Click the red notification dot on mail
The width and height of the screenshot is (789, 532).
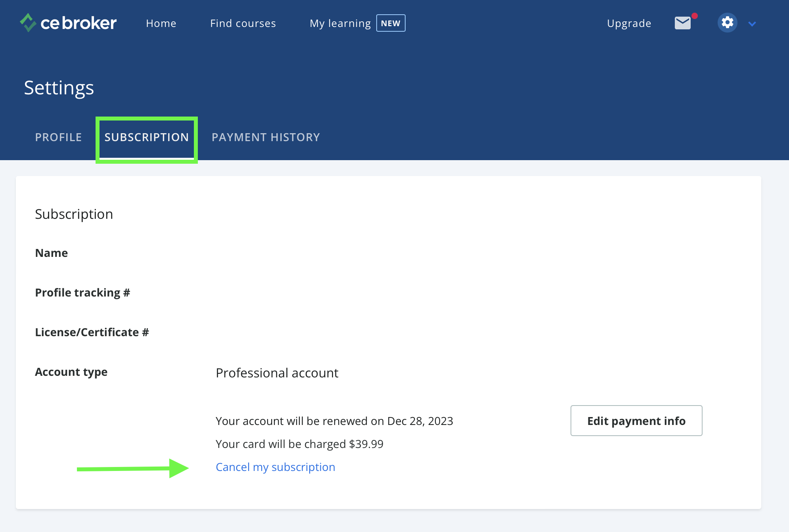(x=694, y=16)
